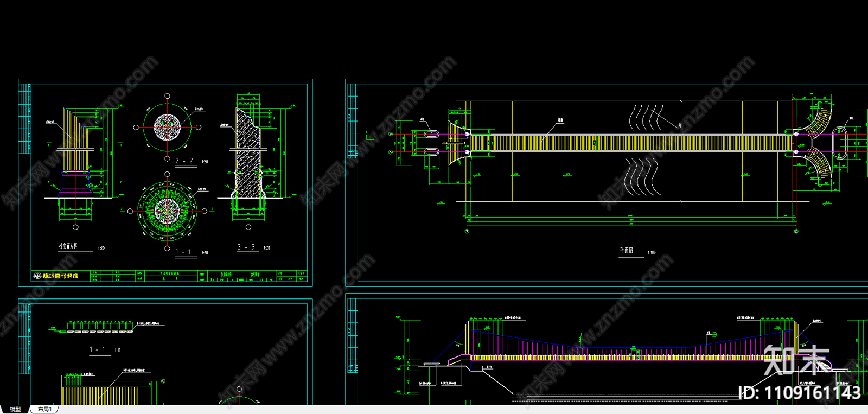The height and width of the screenshot is (414, 868).
Task: Open the 布局1 layout tab
Action: tap(44, 409)
